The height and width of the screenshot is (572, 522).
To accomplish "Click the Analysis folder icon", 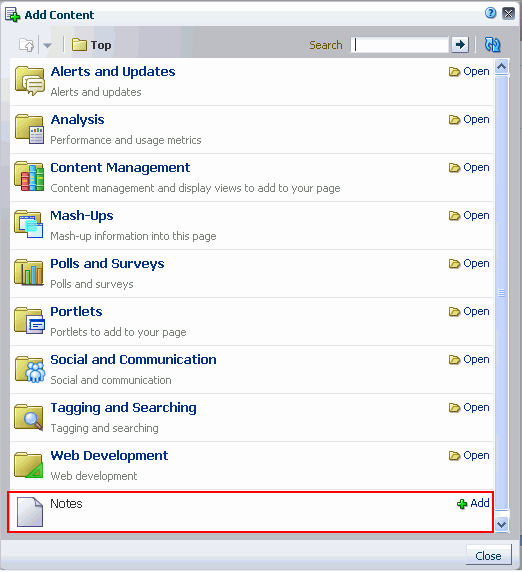I will (x=30, y=129).
